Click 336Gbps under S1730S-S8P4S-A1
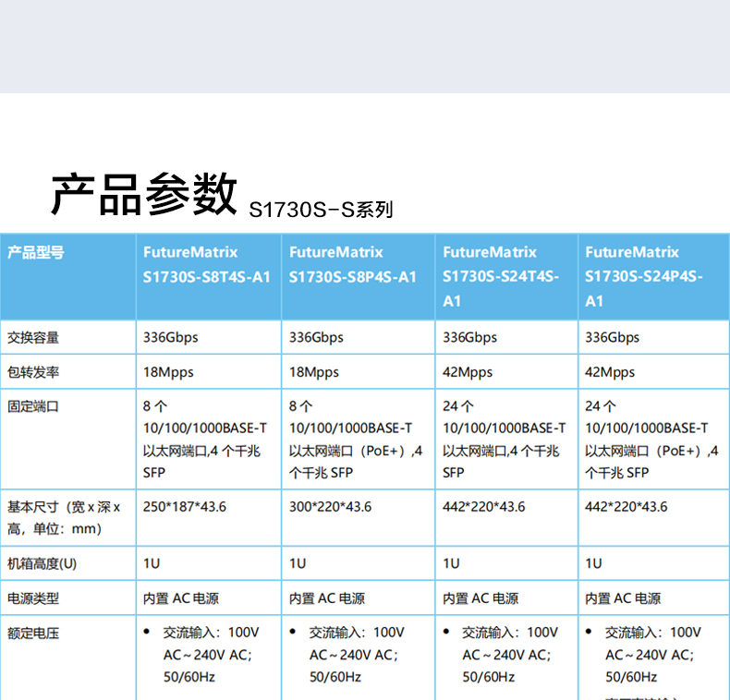 (x=316, y=337)
